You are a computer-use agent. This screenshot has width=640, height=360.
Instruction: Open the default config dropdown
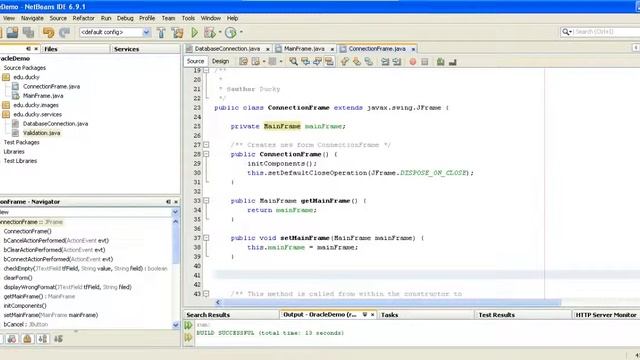point(147,32)
